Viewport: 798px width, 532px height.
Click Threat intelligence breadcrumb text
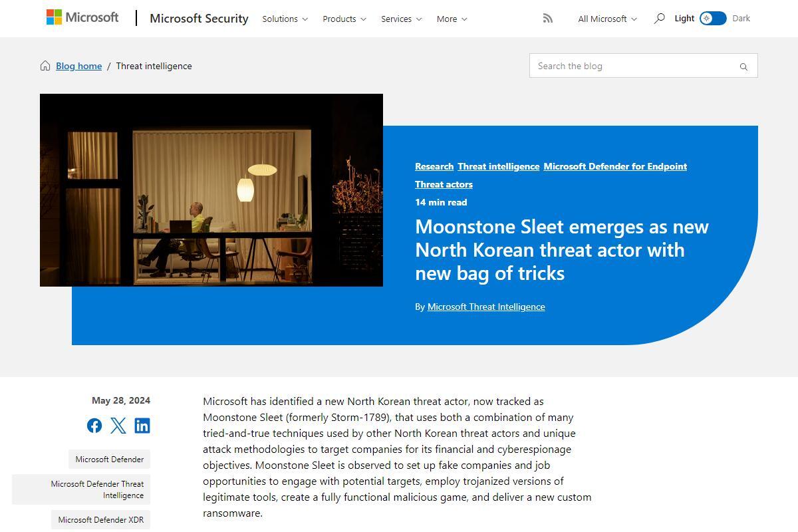pos(154,66)
